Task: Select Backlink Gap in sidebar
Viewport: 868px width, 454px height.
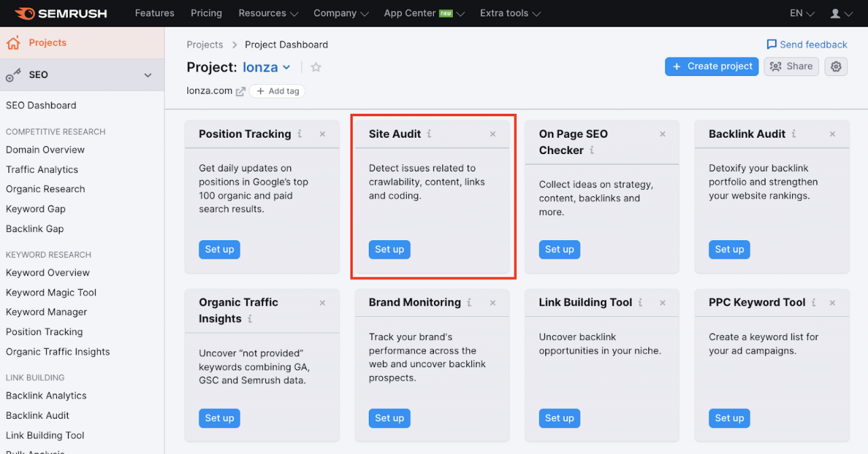Action: (x=35, y=229)
